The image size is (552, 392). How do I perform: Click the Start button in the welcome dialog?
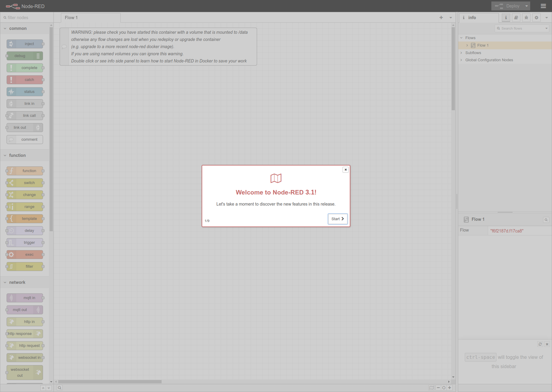coord(338,219)
